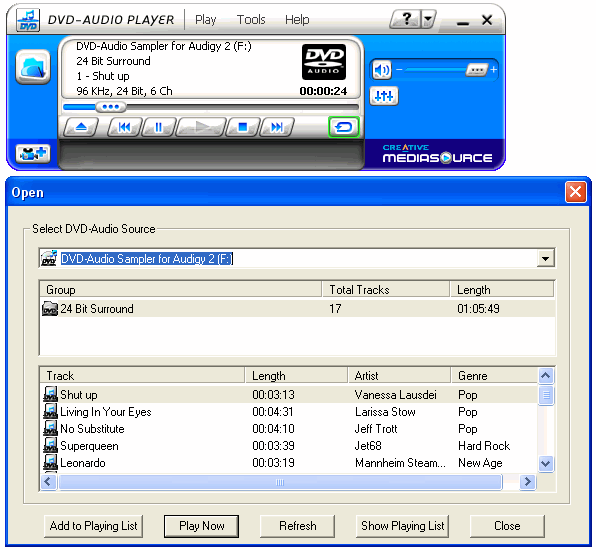Viewport: 596px width, 549px height.
Task: Close the Open dialog with red X
Action: (x=575, y=192)
